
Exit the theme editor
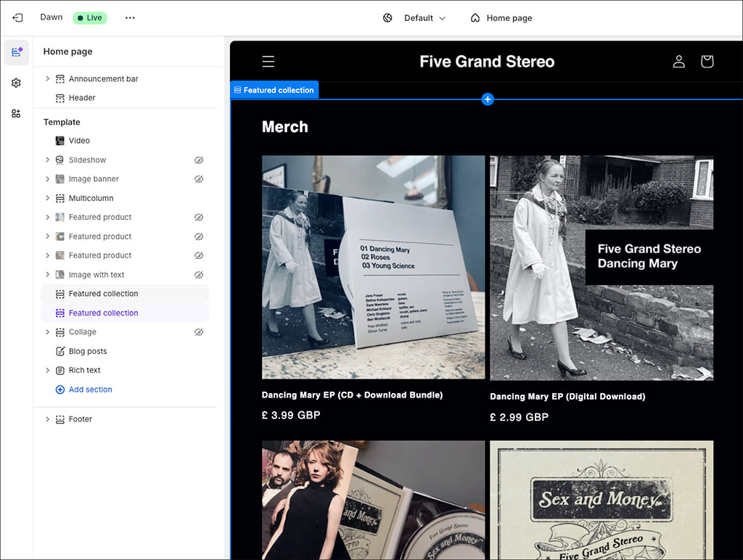17,17
